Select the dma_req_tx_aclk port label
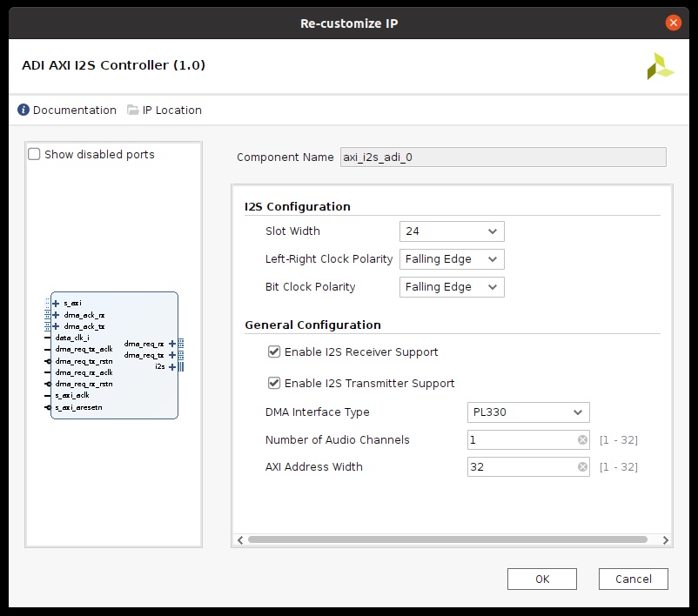Screen dimensions: 698x616 (84, 350)
